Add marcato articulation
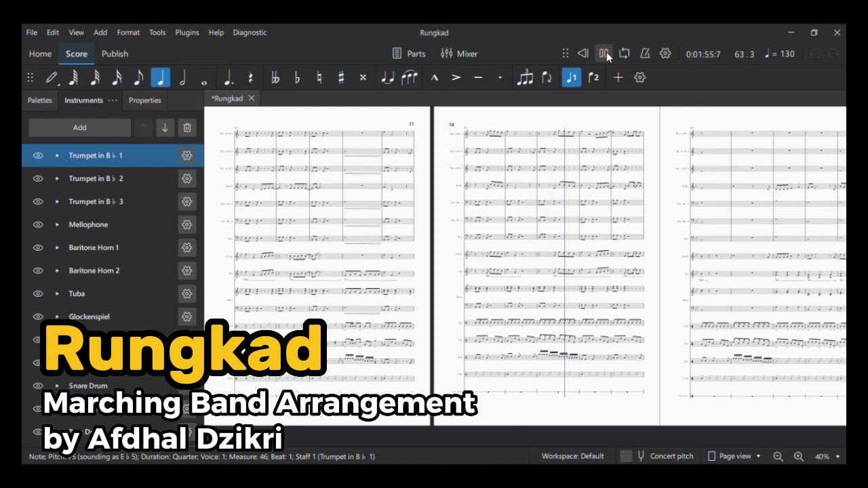Screen dimensions: 868x488 click(x=435, y=78)
